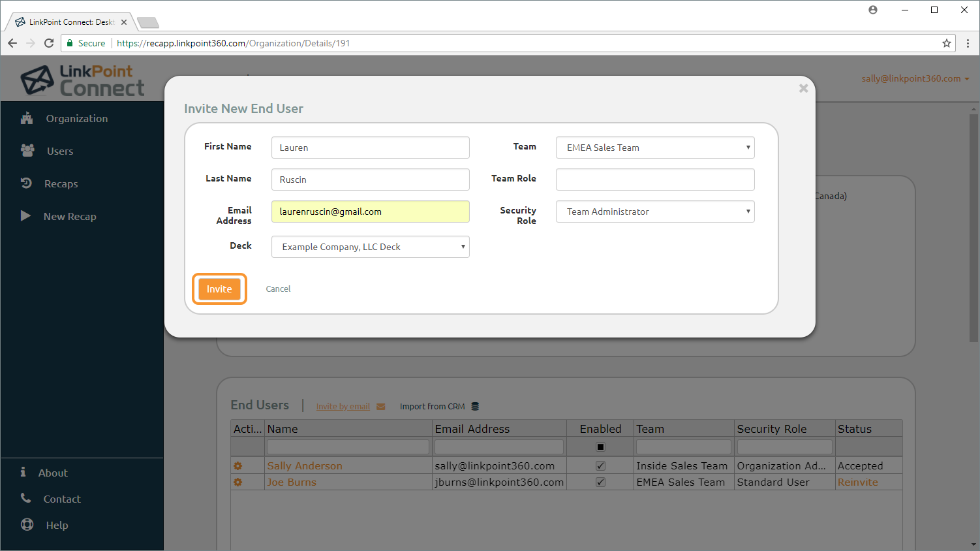Select the LinkPoint Connect browser tab

click(x=70, y=22)
